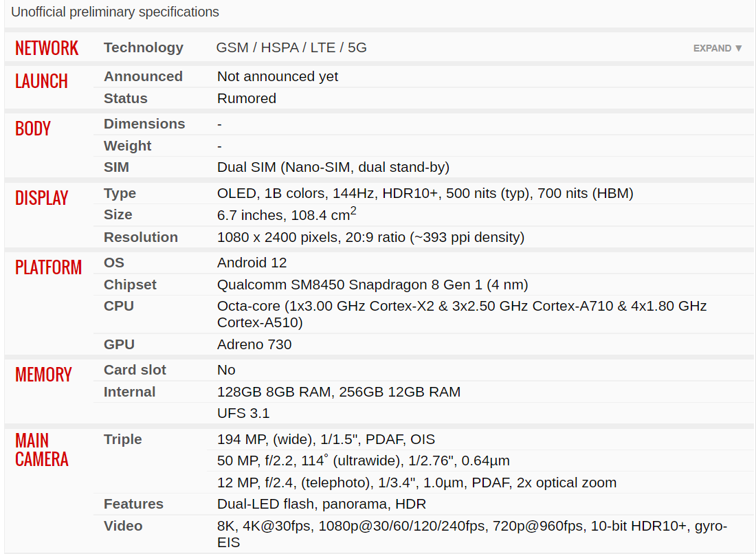Open the Card slot spec label
This screenshot has width=756, height=554.
pos(135,370)
